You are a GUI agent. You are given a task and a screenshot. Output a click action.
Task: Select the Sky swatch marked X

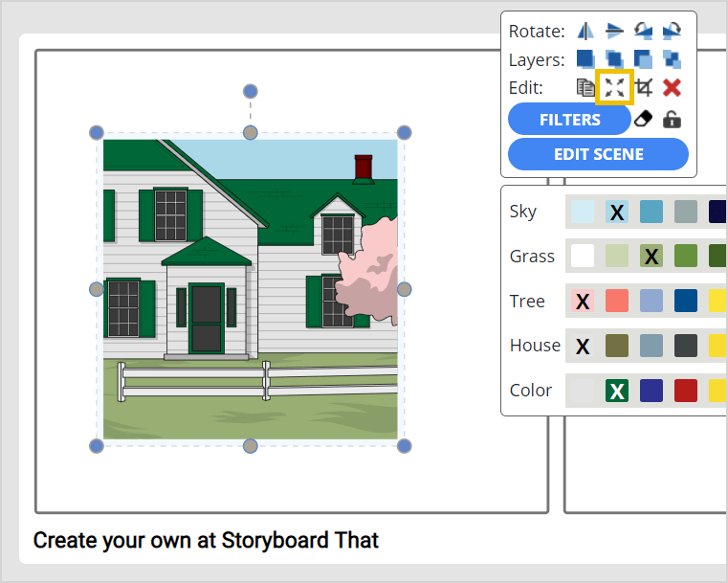[x=617, y=212]
